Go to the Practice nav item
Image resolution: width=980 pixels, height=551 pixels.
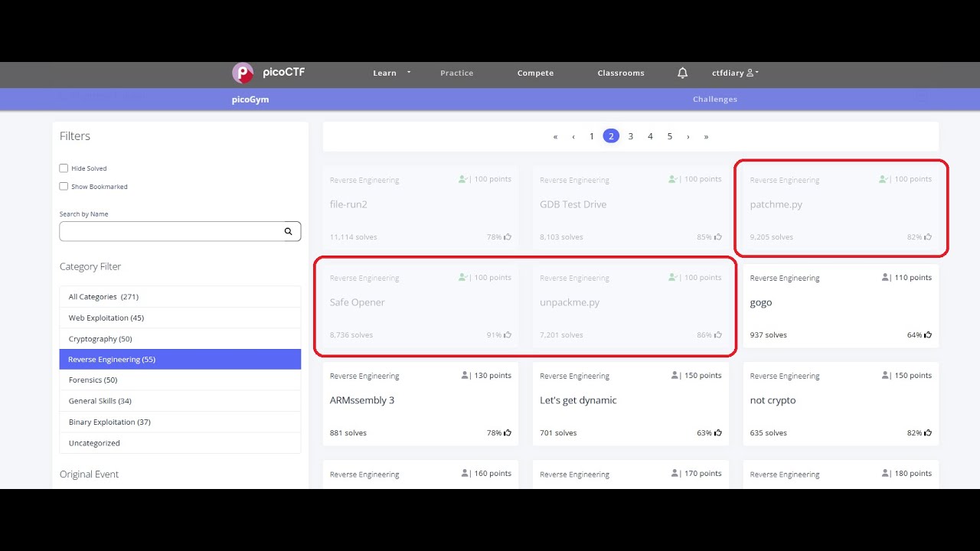457,73
